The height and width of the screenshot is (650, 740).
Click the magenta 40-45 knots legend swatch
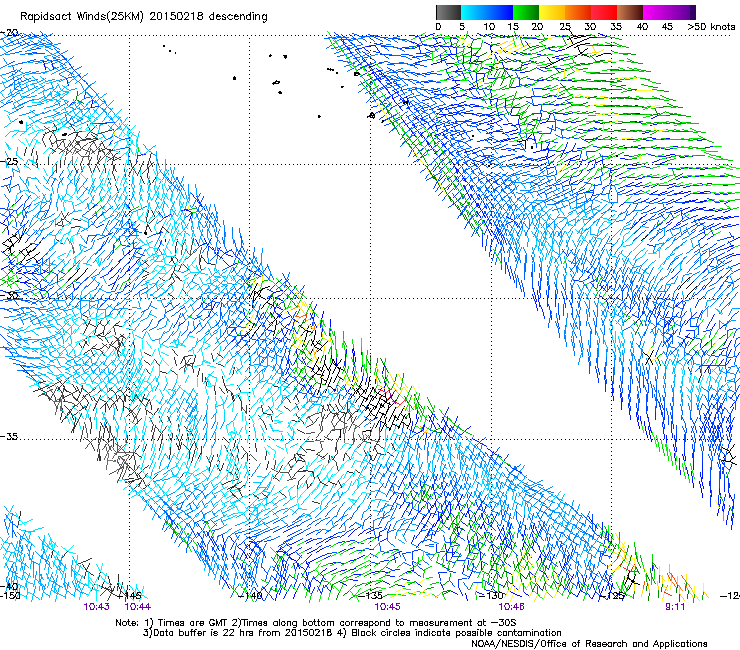click(656, 12)
